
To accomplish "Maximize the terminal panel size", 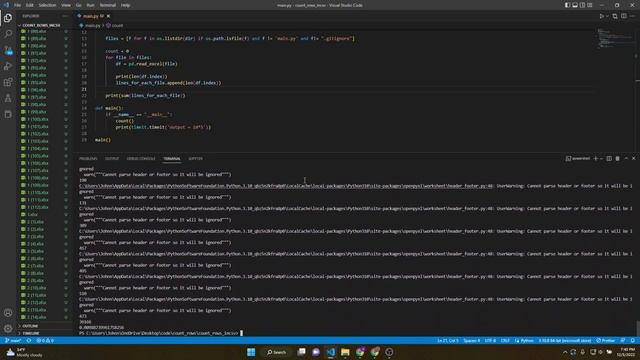I will [x=626, y=158].
